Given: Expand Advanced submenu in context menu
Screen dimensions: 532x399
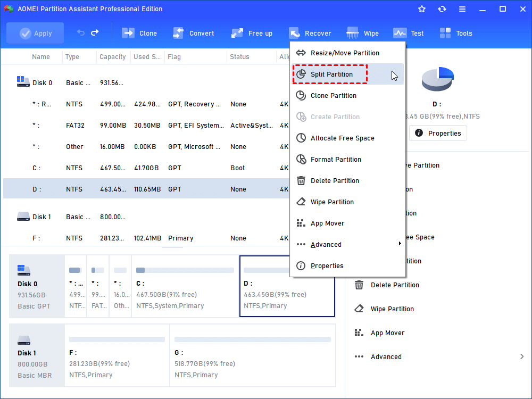Looking at the screenshot, I should coord(347,244).
